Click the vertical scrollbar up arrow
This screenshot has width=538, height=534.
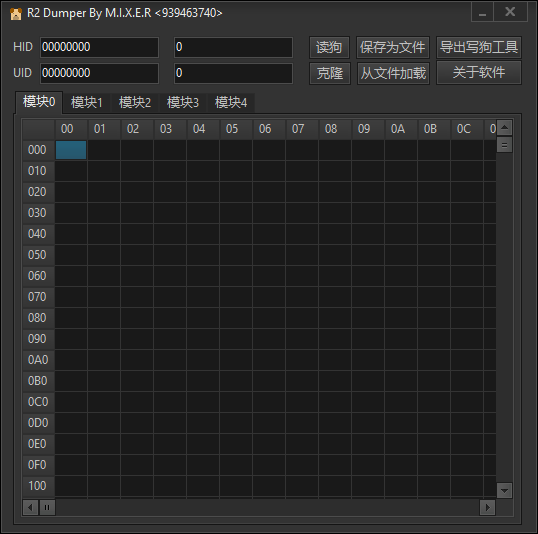pyautogui.click(x=504, y=128)
